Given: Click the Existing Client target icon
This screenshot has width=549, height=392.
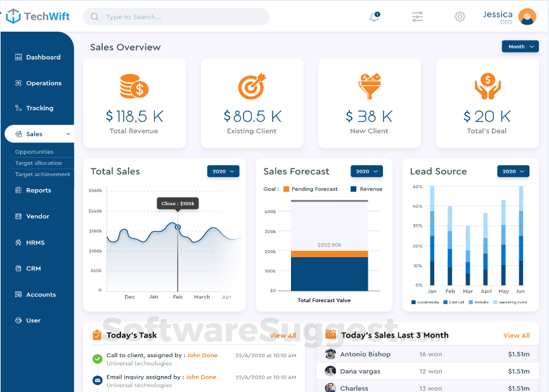Looking at the screenshot, I should pyautogui.click(x=252, y=86).
